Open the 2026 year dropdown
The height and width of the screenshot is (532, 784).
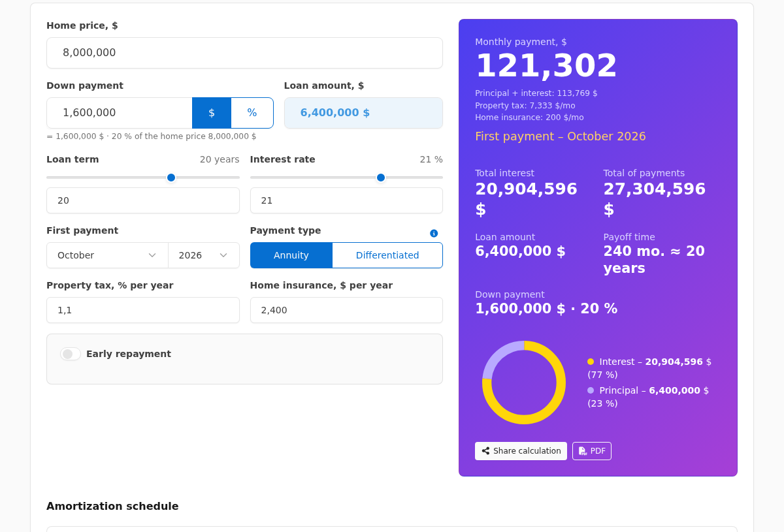(x=204, y=255)
